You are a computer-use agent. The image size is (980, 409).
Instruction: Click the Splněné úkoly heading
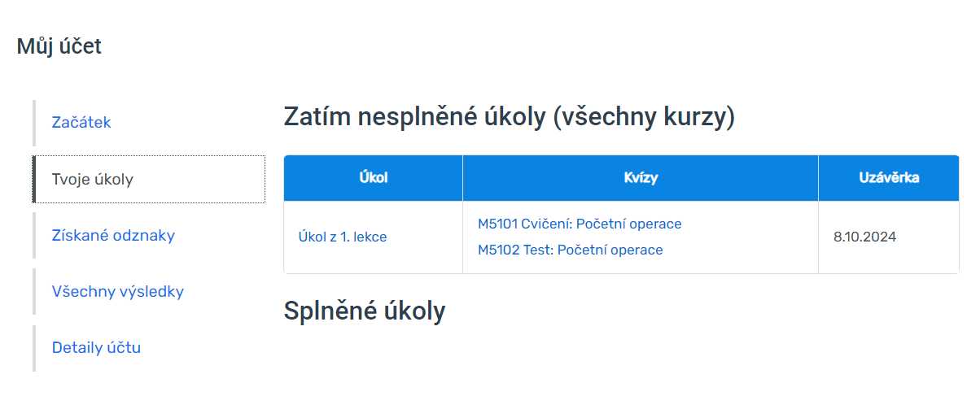[x=365, y=311]
